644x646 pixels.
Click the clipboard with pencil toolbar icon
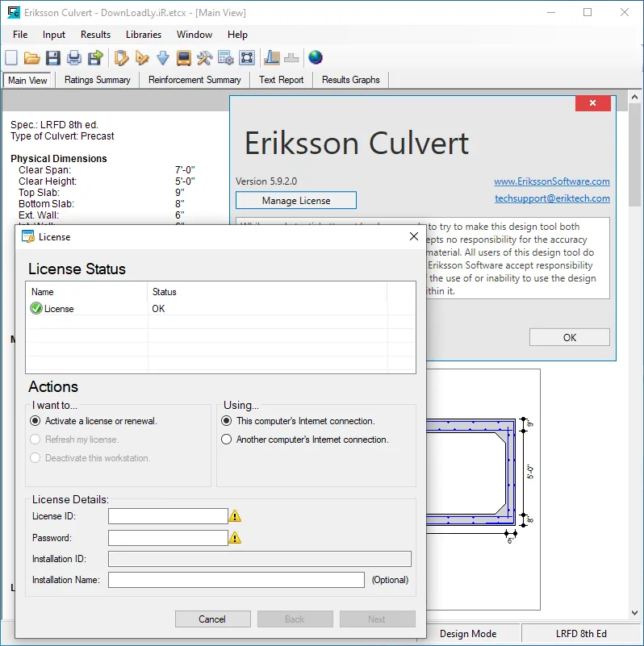122,58
